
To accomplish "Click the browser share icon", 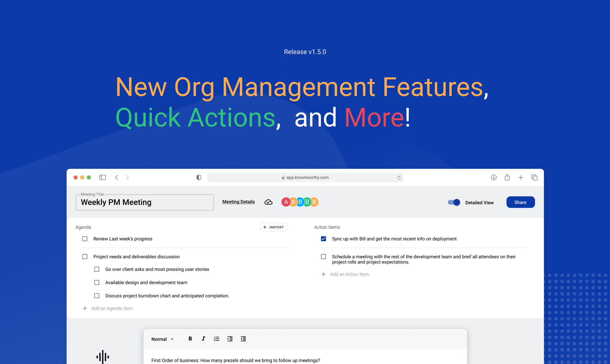I will [507, 177].
